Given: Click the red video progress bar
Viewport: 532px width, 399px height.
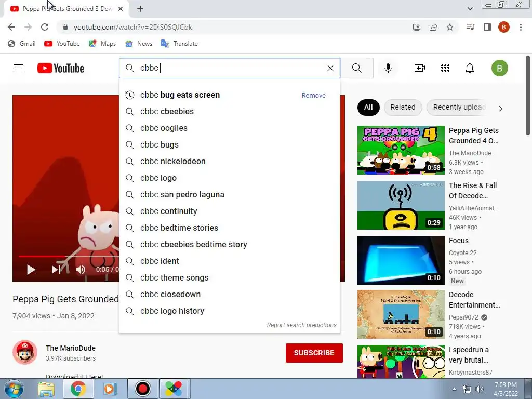Looking at the screenshot, I should click(69, 257).
